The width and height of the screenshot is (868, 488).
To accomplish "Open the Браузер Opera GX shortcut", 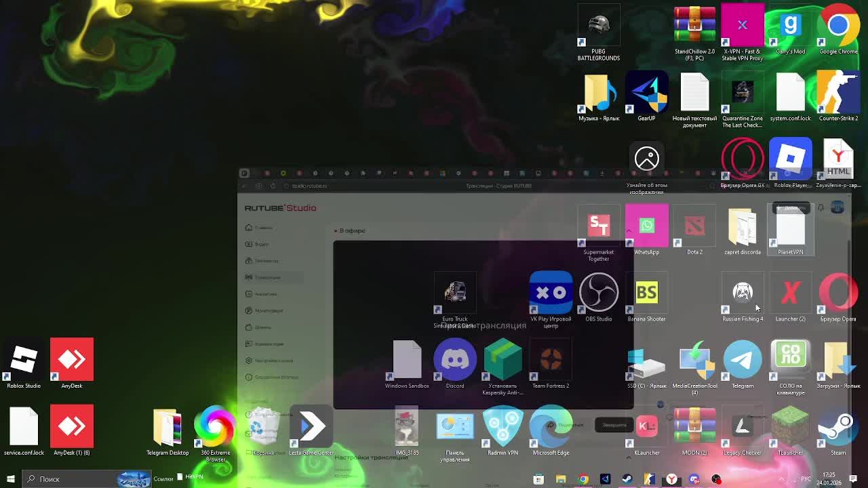I will click(743, 159).
